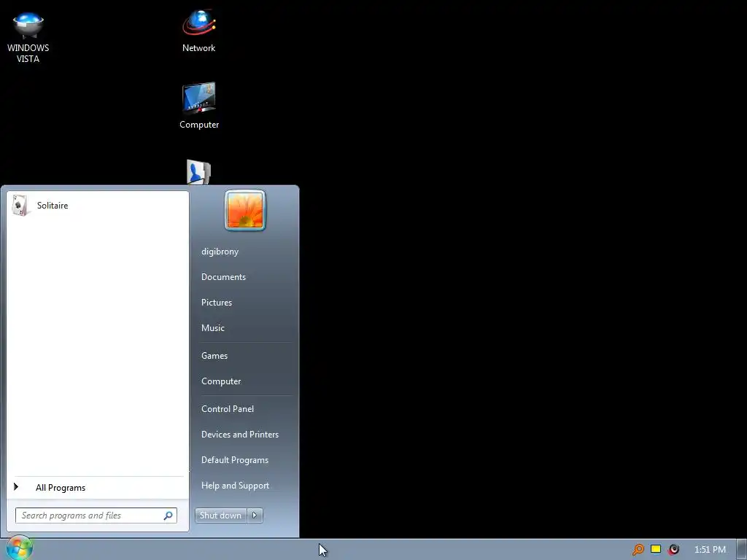747x560 pixels.
Task: Open Devices and Printers
Action: 239,435
